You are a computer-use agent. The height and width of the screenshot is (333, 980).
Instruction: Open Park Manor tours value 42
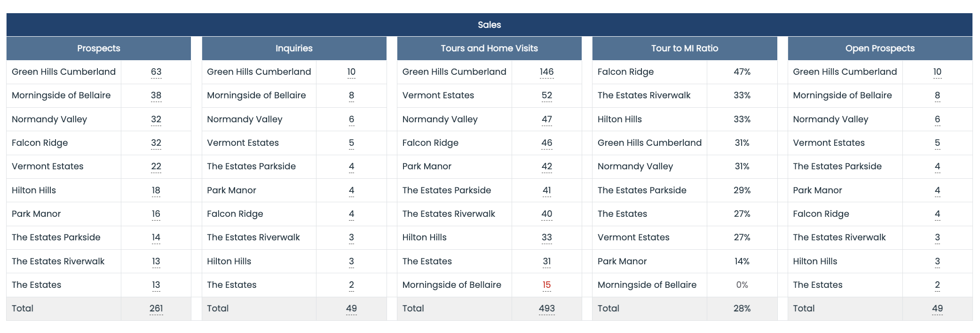coord(546,166)
